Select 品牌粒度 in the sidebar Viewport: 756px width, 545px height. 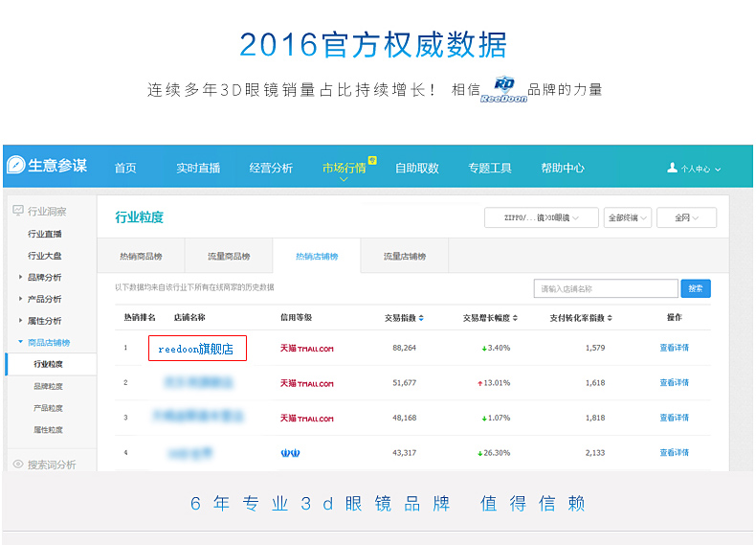(x=48, y=386)
